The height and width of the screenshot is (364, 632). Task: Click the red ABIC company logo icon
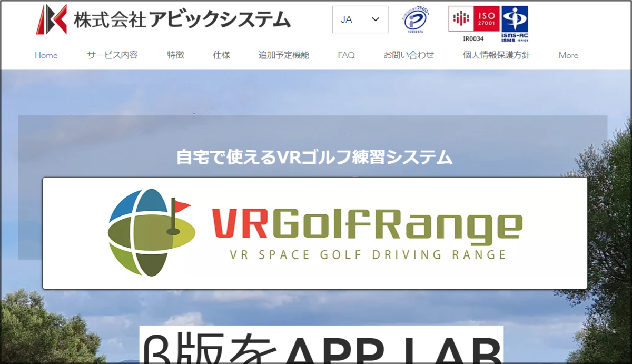point(52,19)
